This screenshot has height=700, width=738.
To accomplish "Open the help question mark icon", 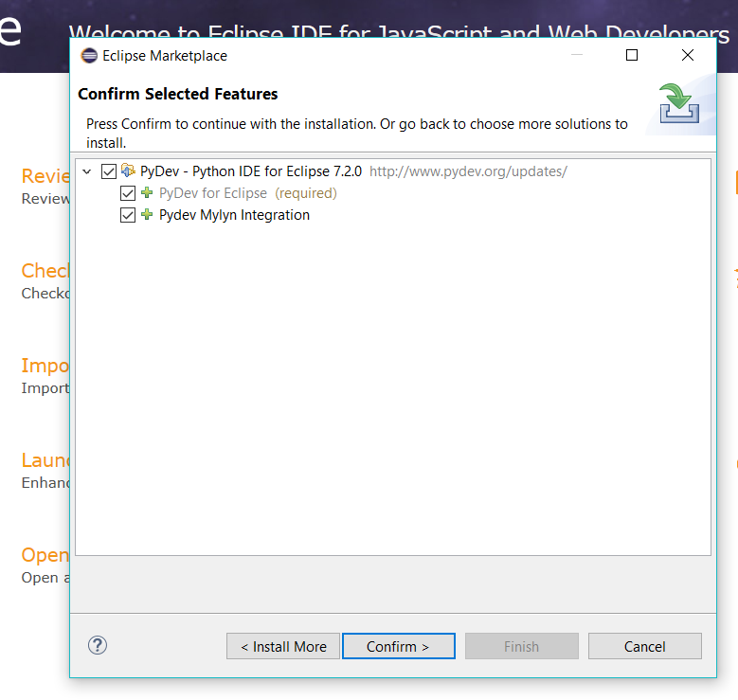I will coord(98,645).
